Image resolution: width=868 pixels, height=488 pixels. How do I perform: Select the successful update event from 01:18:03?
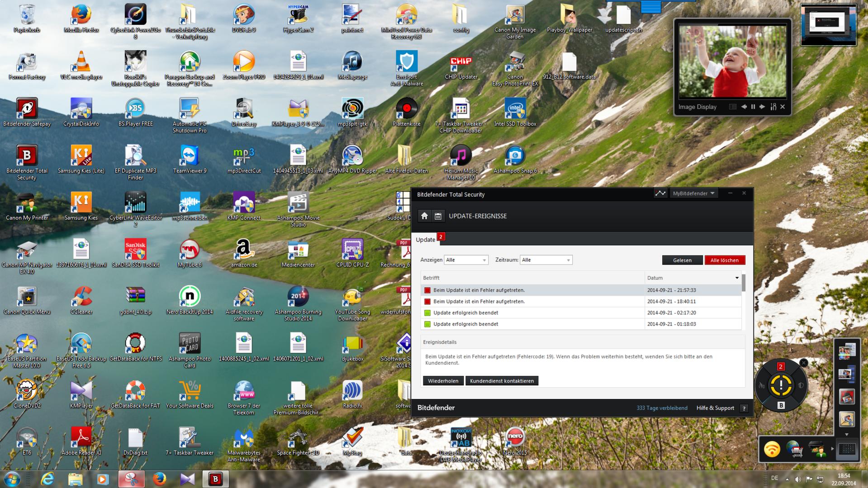(581, 324)
